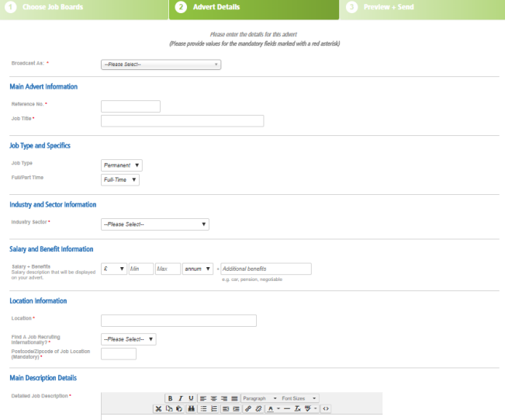
Task: Open Recruiting Internationally dropdown
Action: click(129, 339)
